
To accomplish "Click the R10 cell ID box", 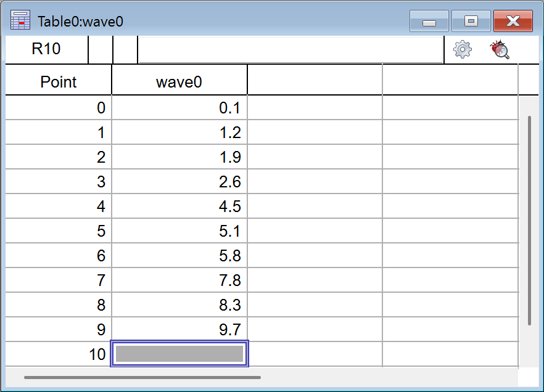I will coord(46,49).
